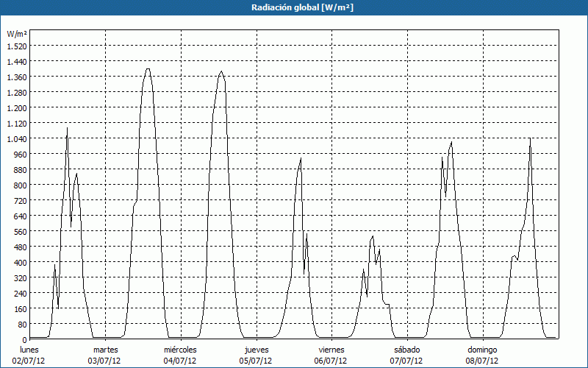588x368 pixels.
Task: Select Sunday's radiation peak near 1.040
Action: coord(530,138)
